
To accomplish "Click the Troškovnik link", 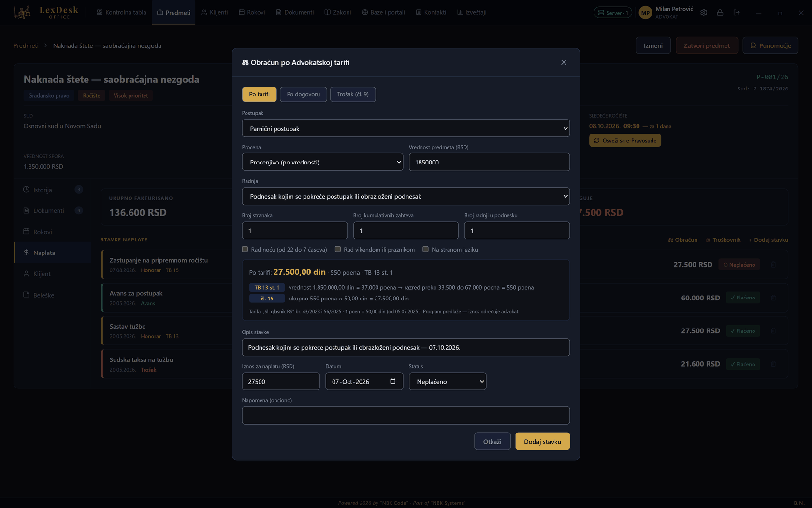I will [724, 240].
